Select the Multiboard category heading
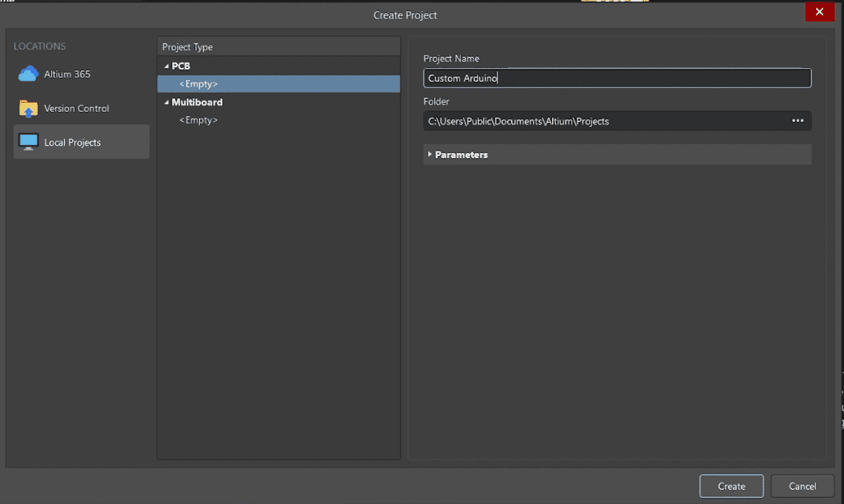This screenshot has height=504, width=844. pos(197,103)
